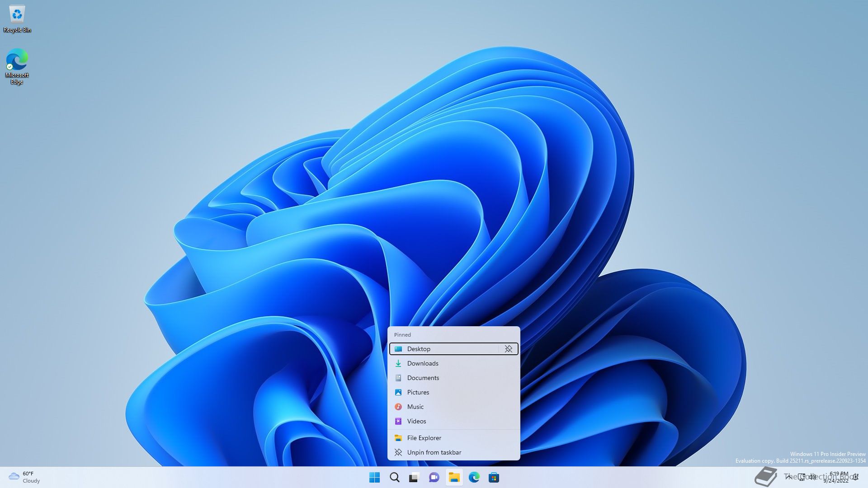This screenshot has width=868, height=488.
Task: Click the volume speaker icon in the tray
Action: 812,477
